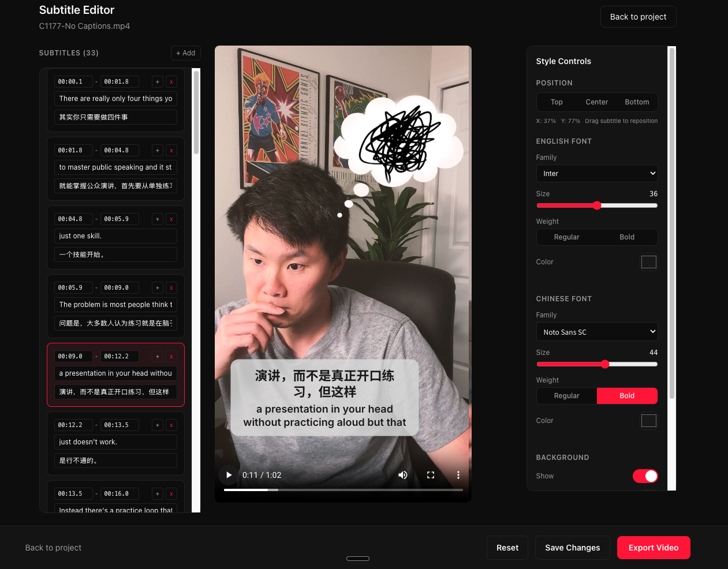Insert subtitle after the 00:01.8 entry
Screen dimensions: 728x569
click(x=158, y=151)
